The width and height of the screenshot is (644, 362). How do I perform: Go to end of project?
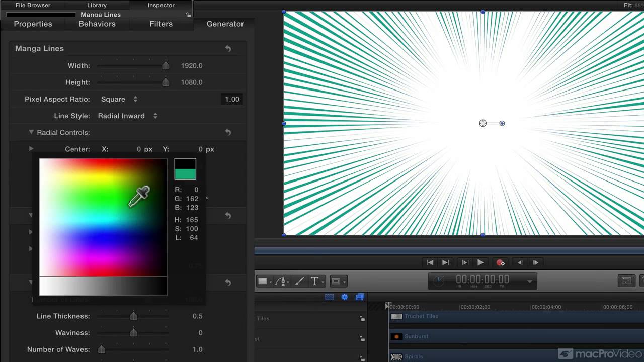pos(445,262)
